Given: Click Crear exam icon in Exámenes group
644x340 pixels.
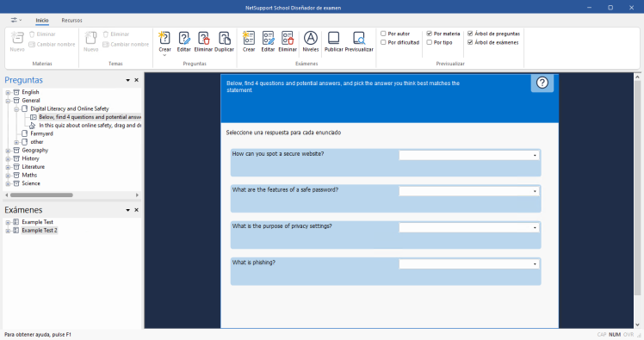Looking at the screenshot, I should click(x=249, y=42).
